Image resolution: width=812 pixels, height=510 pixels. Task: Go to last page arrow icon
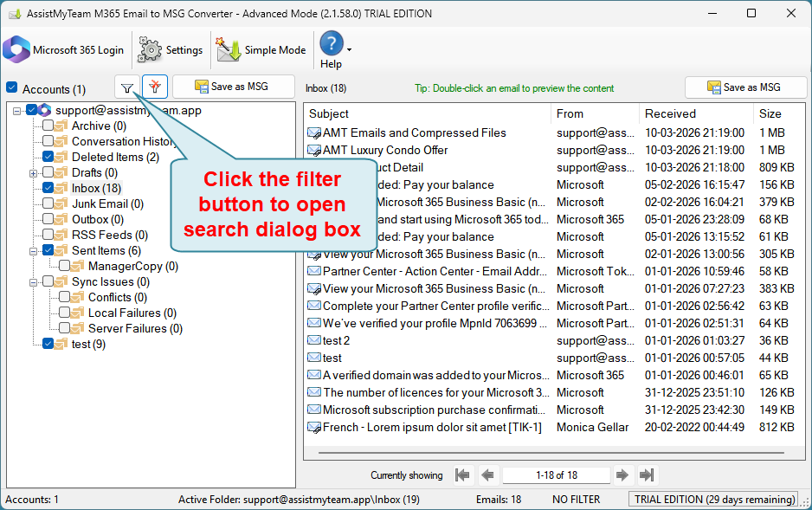pyautogui.click(x=647, y=474)
